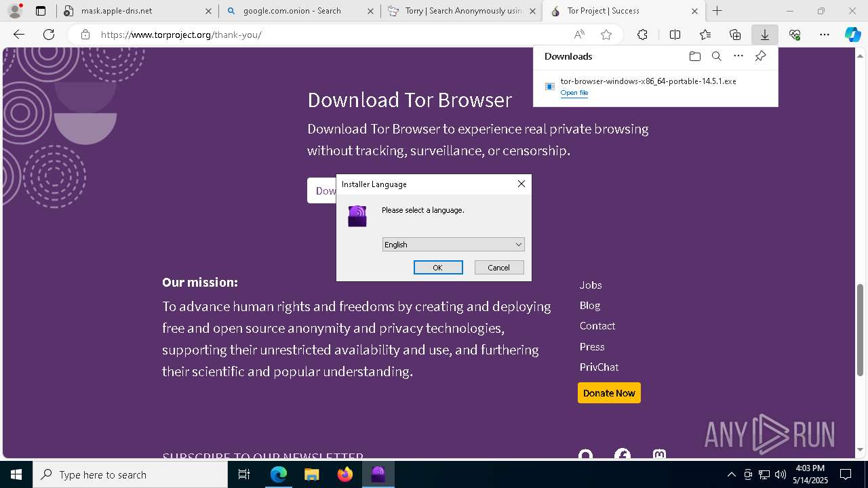
Task: Open Firefox from taskbar
Action: click(x=344, y=474)
